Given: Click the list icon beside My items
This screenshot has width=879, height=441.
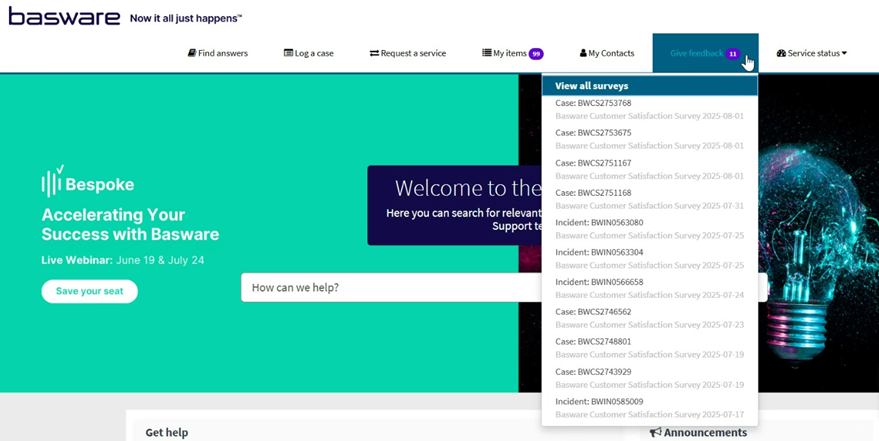Looking at the screenshot, I should (487, 53).
